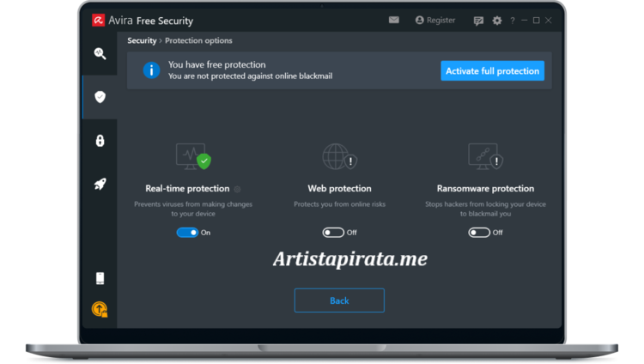Viewport: 644px width, 364px height.
Task: Go to Security breadcrumb
Action: 142,40
